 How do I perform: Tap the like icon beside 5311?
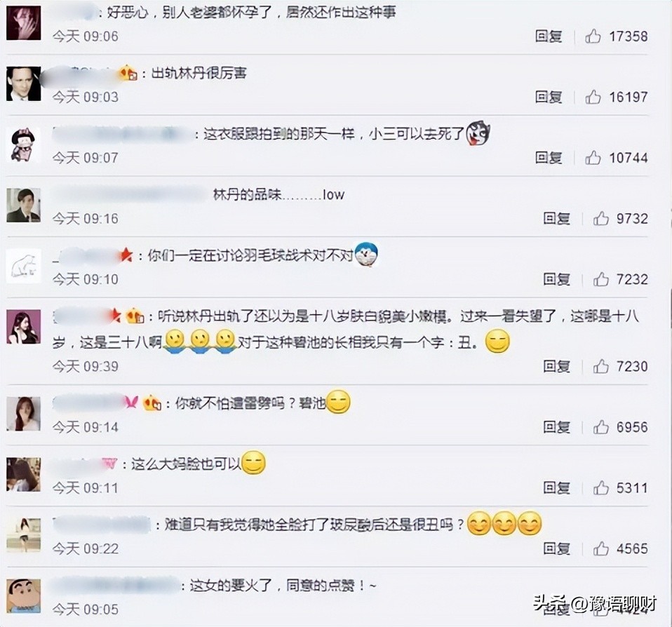point(601,488)
